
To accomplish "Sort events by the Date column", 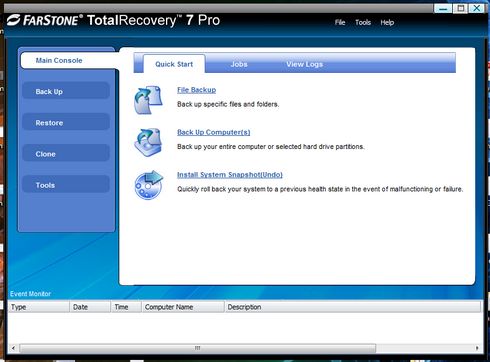I will [90, 307].
